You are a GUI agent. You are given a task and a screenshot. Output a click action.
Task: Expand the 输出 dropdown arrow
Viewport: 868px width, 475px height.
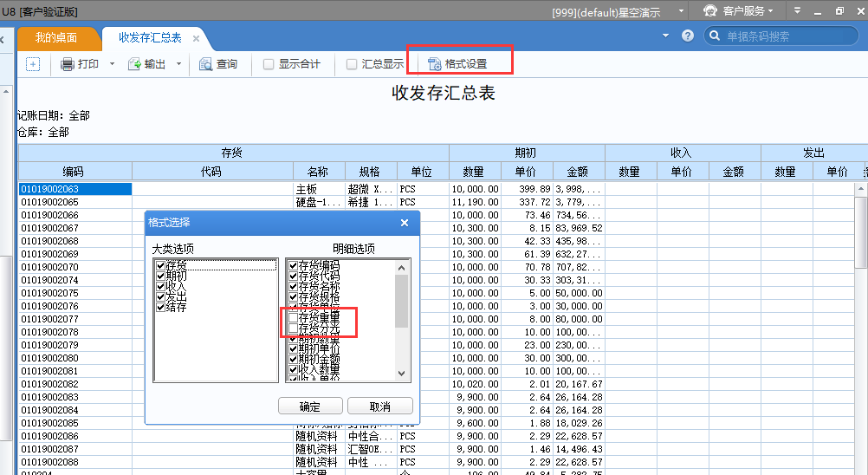tap(178, 64)
